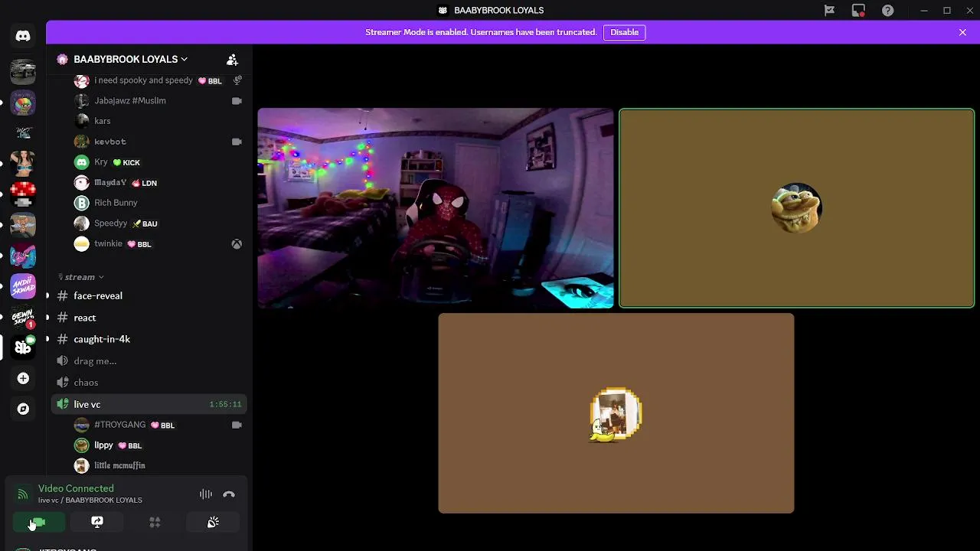Click the Disable streamer mode button

(624, 32)
